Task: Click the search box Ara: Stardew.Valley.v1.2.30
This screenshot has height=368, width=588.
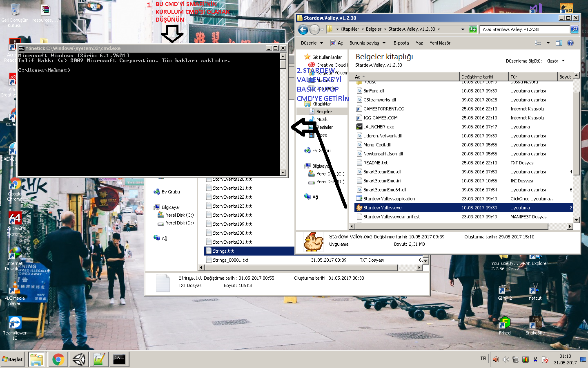Action: pyautogui.click(x=525, y=29)
